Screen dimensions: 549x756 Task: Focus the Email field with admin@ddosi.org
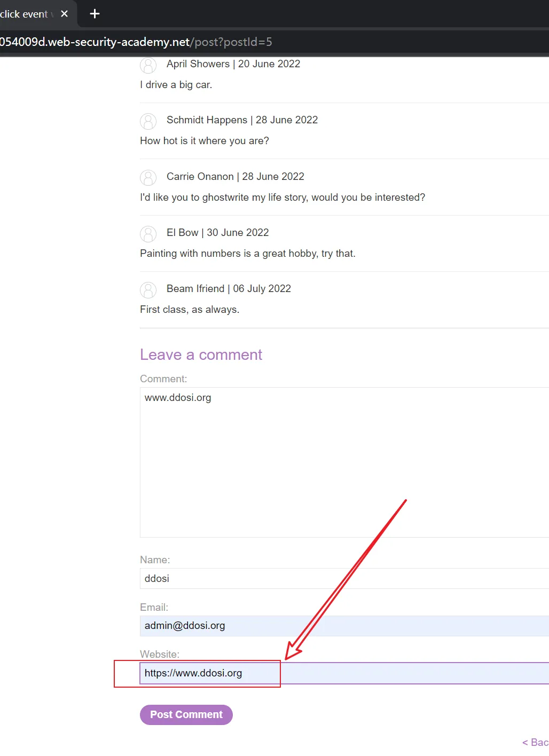click(344, 626)
